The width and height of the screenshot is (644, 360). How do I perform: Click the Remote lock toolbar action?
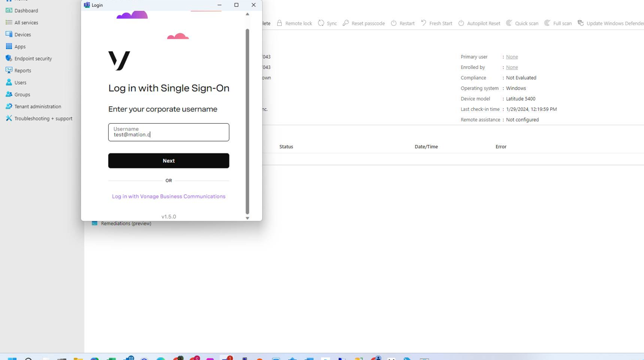point(294,24)
